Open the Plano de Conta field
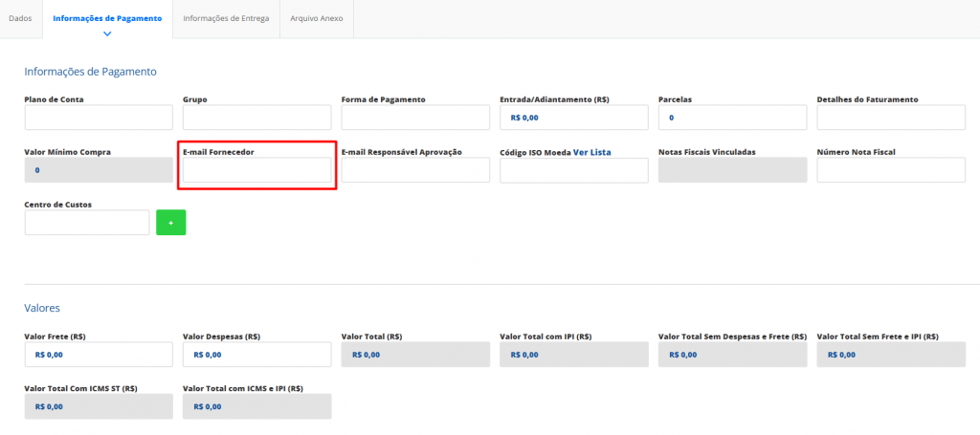Image resolution: width=980 pixels, height=435 pixels. click(99, 118)
